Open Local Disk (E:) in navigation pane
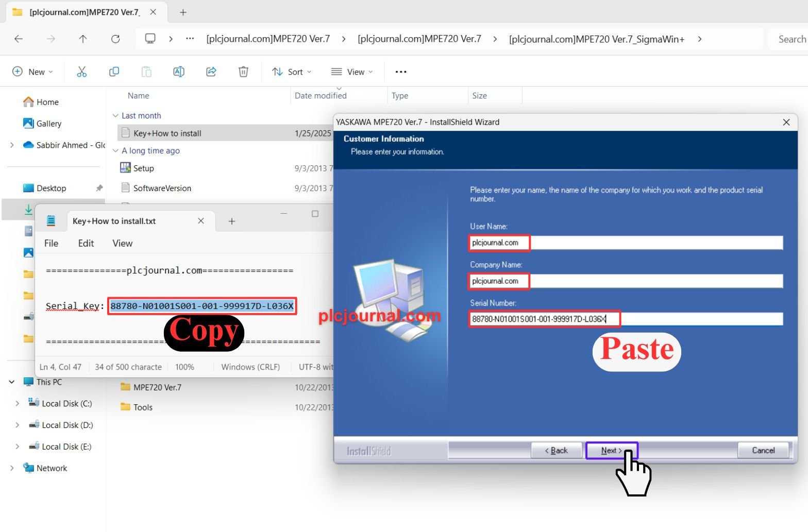Viewport: 808px width, 532px height. 60,447
